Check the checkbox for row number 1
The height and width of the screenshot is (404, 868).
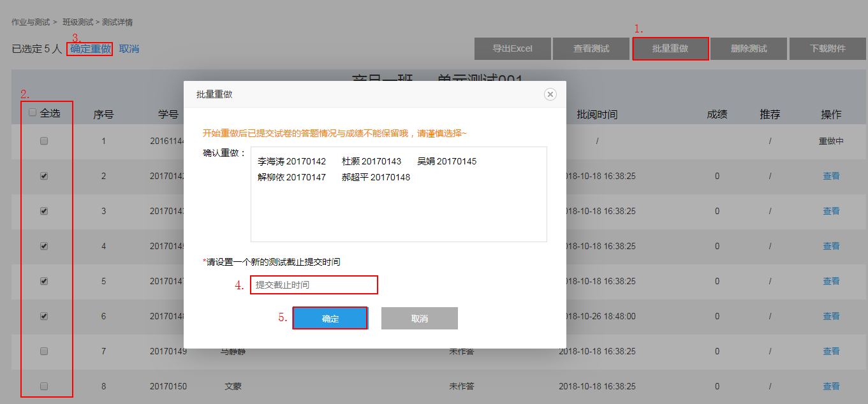[x=44, y=141]
